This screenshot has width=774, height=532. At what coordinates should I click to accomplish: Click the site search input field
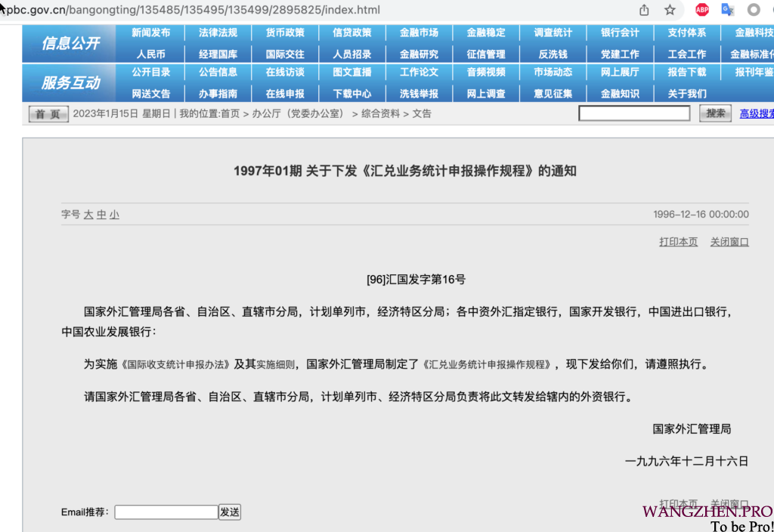pyautogui.click(x=634, y=113)
